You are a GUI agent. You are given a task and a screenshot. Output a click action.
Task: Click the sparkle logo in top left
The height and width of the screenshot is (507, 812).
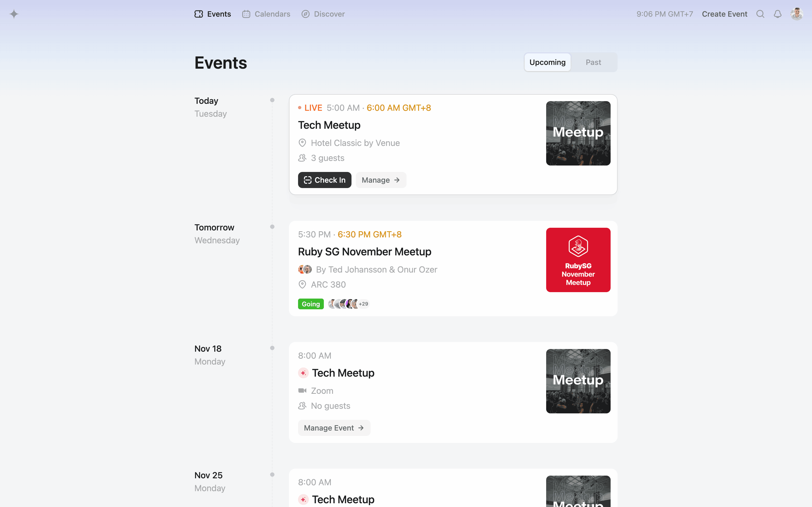tap(14, 14)
